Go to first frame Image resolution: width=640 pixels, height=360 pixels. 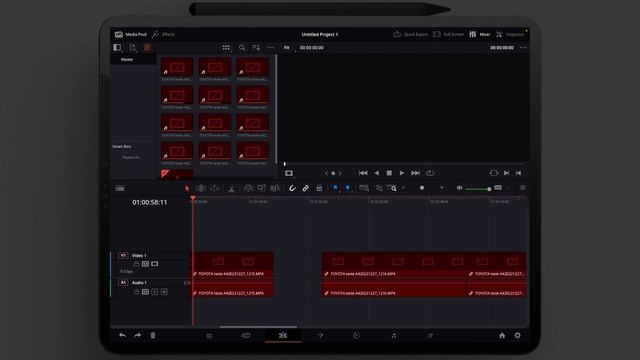click(363, 173)
